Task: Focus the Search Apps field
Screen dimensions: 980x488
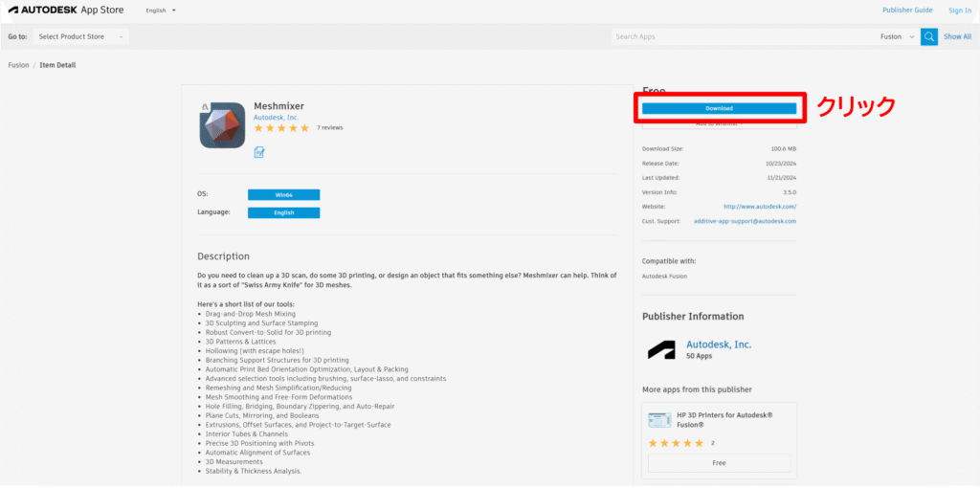Action: (743, 37)
